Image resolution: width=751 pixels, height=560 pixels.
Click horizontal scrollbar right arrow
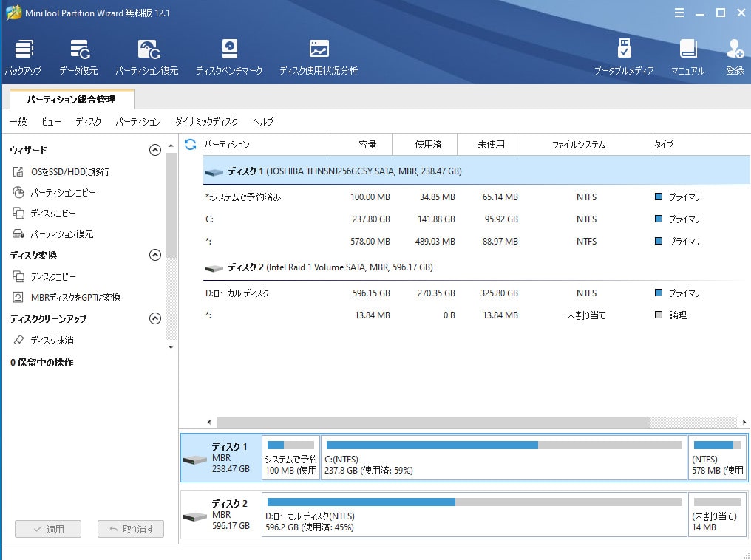coord(744,422)
